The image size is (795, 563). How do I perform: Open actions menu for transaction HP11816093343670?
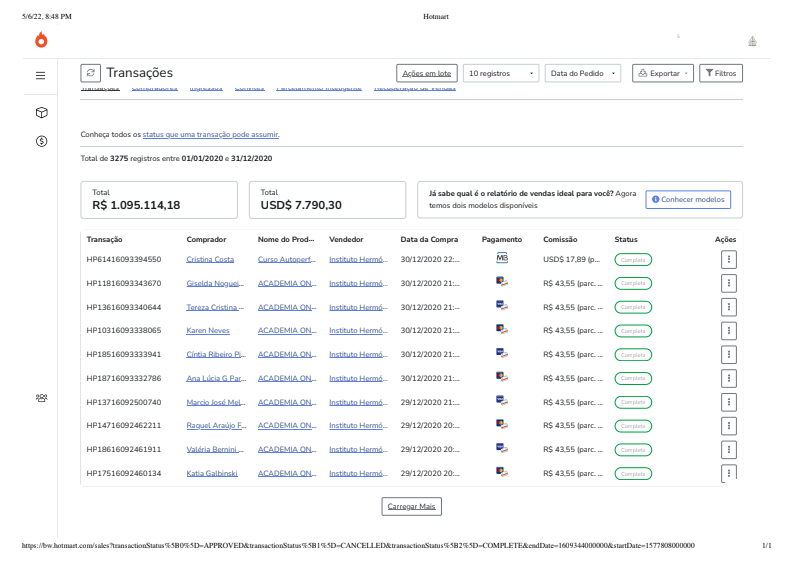[x=729, y=283]
